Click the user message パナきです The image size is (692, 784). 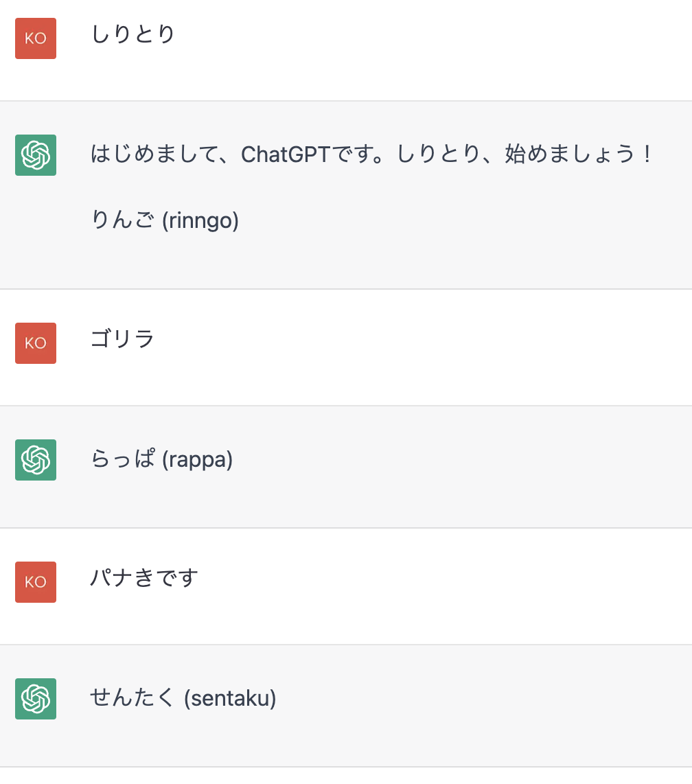point(144,578)
